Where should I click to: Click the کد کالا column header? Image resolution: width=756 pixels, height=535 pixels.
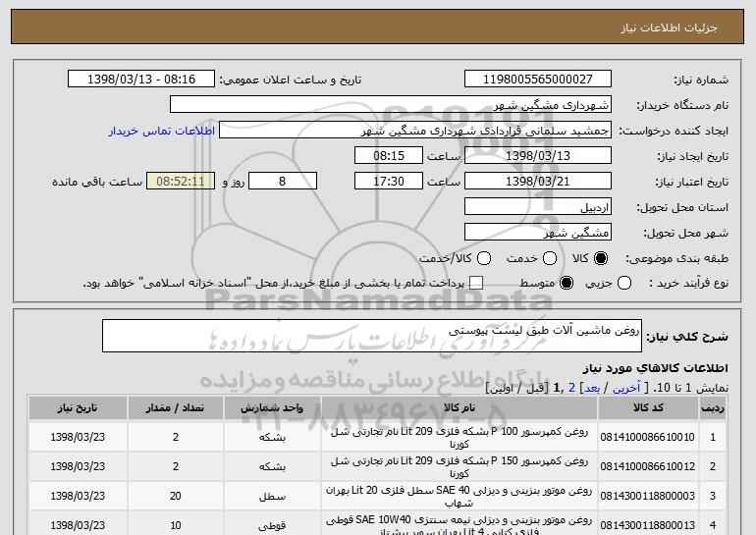648,407
